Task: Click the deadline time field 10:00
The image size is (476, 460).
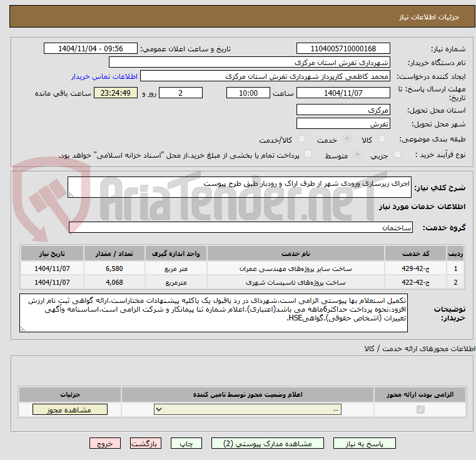Action: (248, 93)
